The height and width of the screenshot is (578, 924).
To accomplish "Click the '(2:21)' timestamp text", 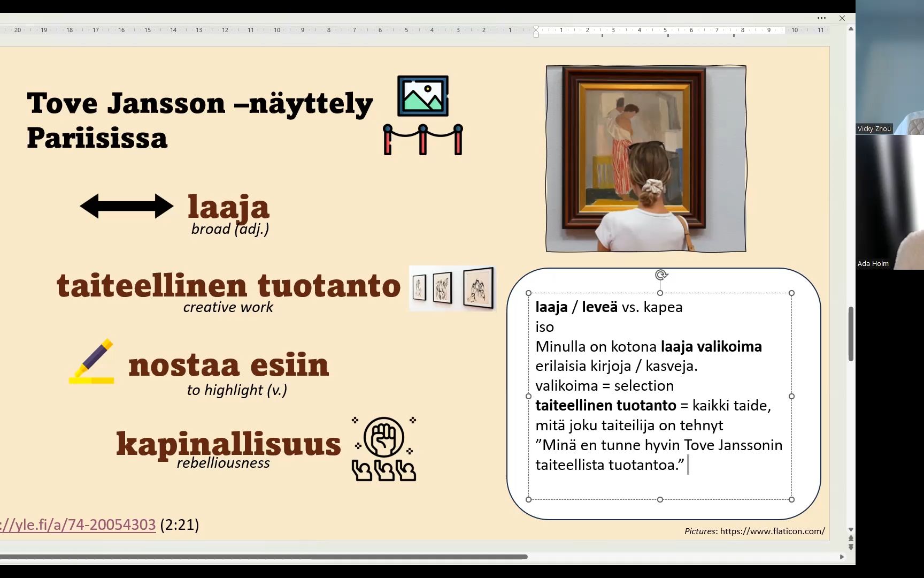I will pyautogui.click(x=180, y=524).
